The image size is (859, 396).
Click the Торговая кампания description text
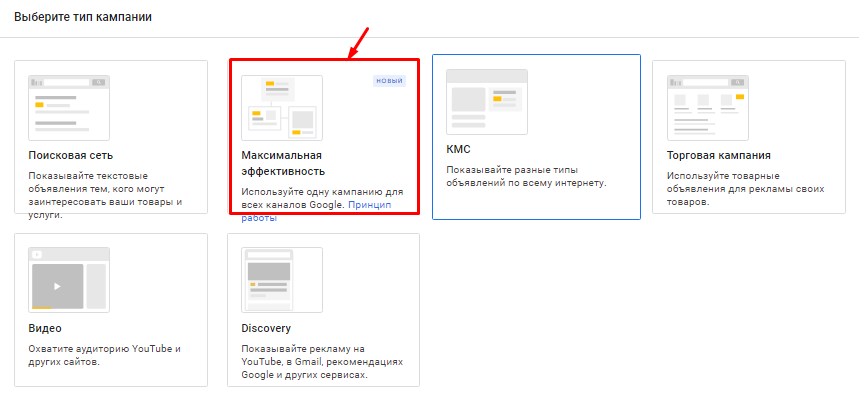[746, 189]
